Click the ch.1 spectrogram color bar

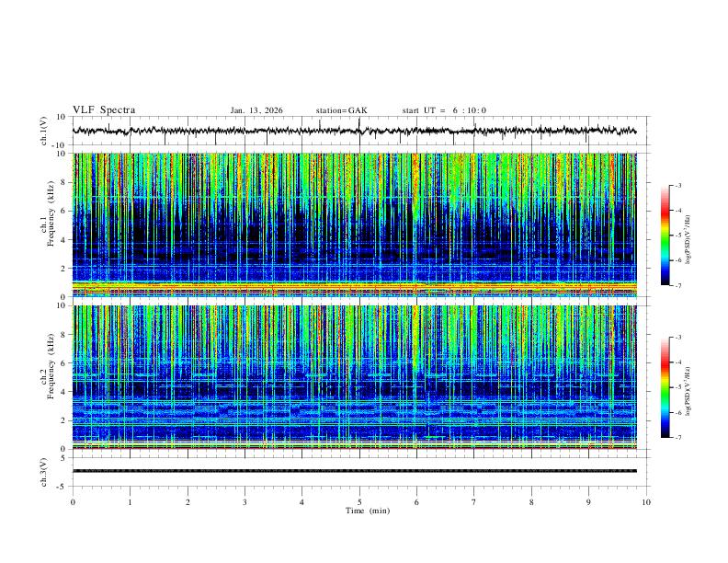pyautogui.click(x=665, y=236)
